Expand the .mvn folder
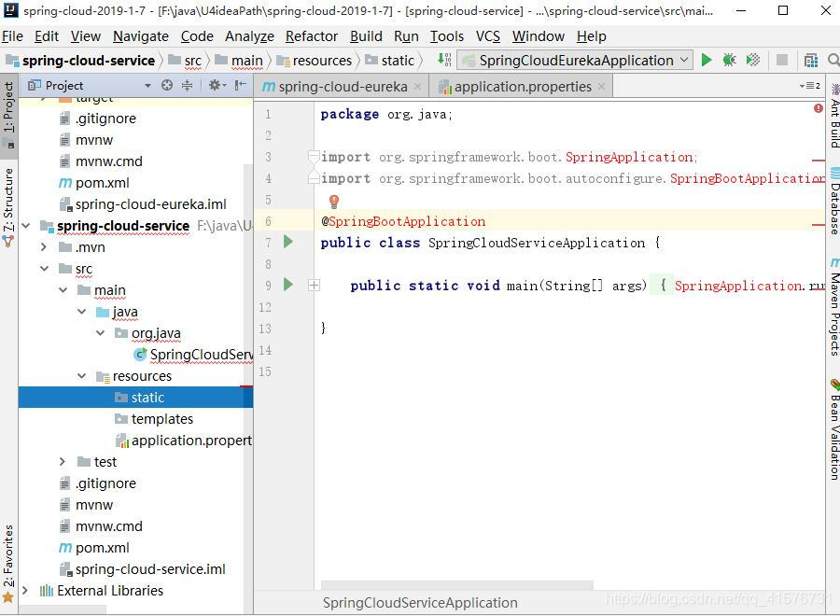840x616 pixels. (45, 247)
